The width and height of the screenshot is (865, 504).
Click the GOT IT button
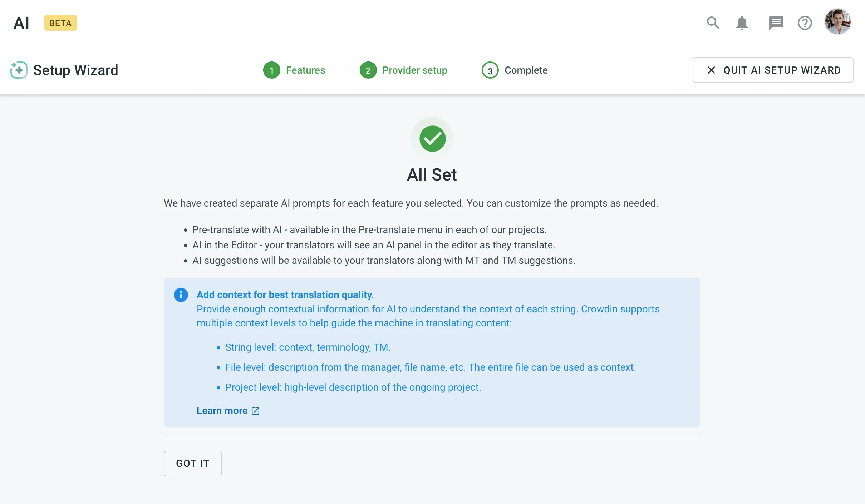click(x=193, y=464)
